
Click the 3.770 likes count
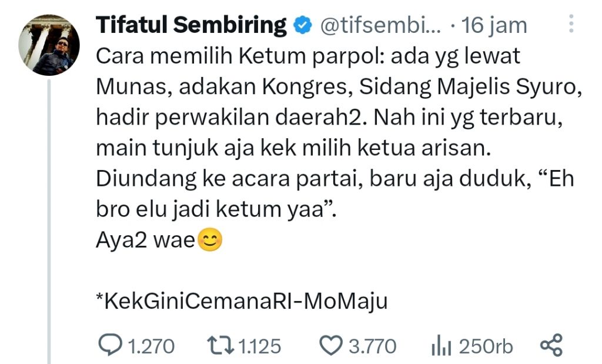373,346
